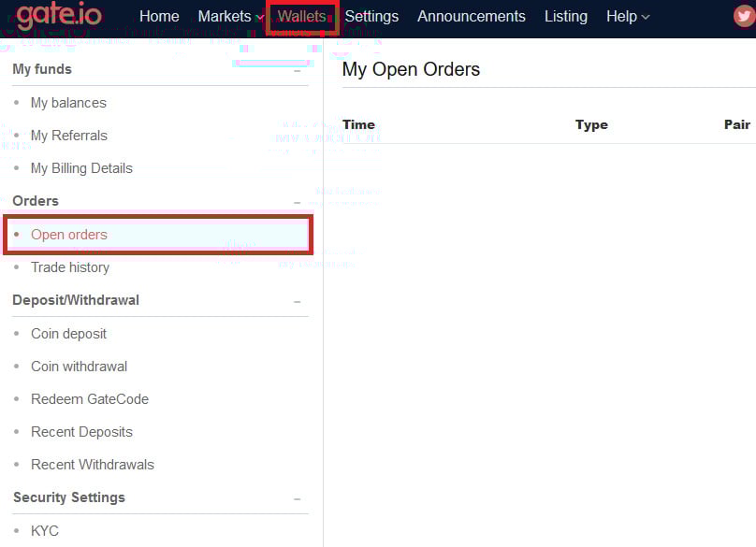Viewport: 756px width, 547px height.
Task: Click the Orders section title
Action: (x=36, y=201)
